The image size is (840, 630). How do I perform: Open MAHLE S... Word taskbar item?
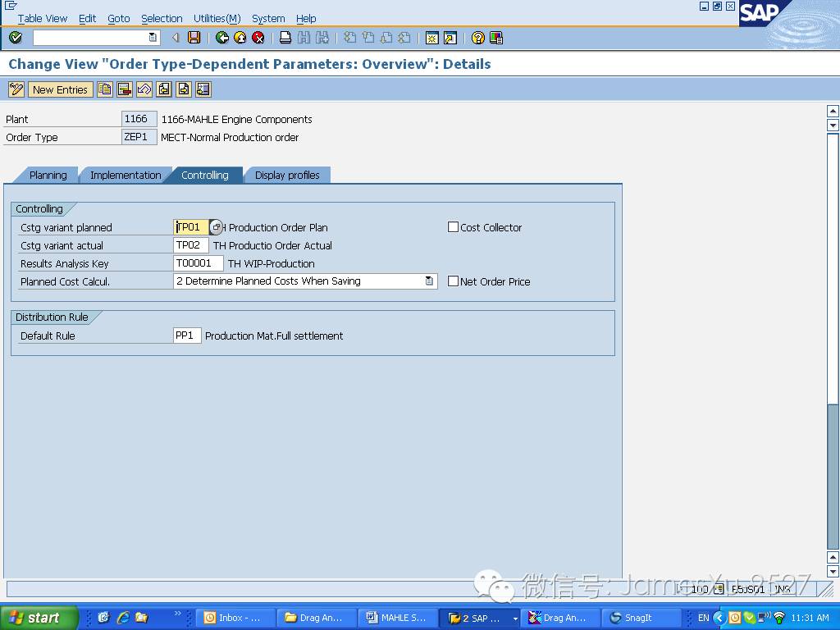398,618
